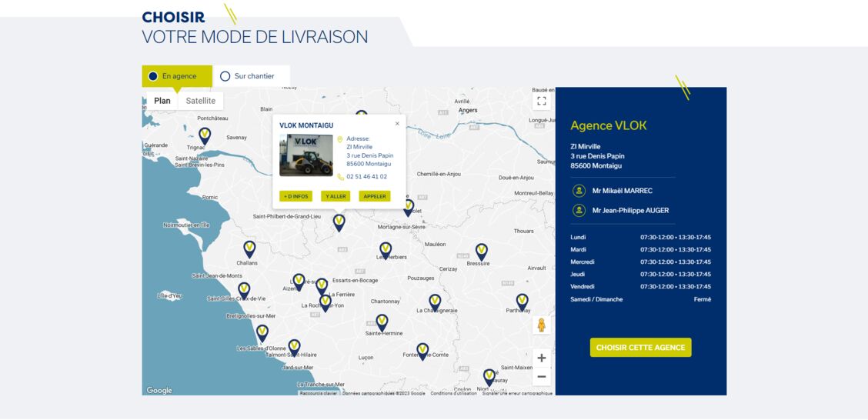Click phone number 02 51 46 41 02

367,176
